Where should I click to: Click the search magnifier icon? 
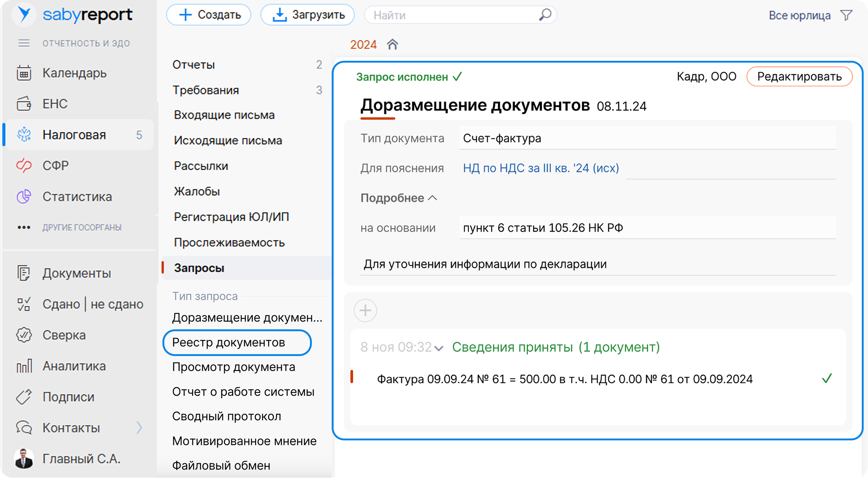(545, 15)
